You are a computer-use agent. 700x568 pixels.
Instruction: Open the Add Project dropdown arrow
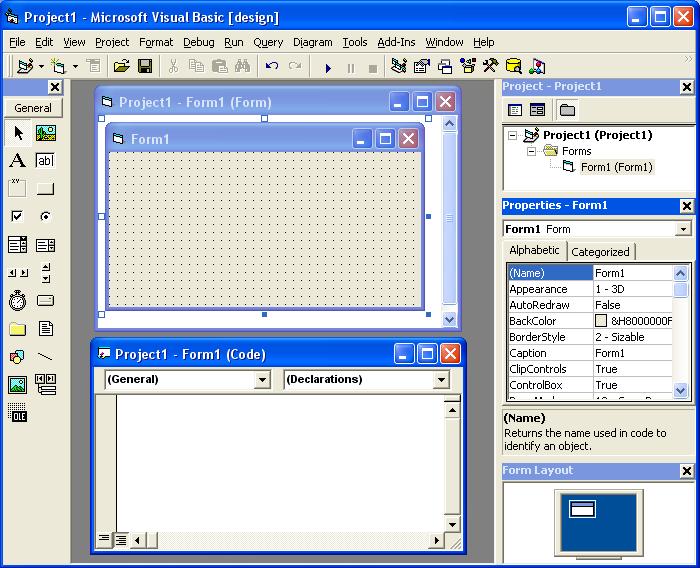[x=41, y=67]
